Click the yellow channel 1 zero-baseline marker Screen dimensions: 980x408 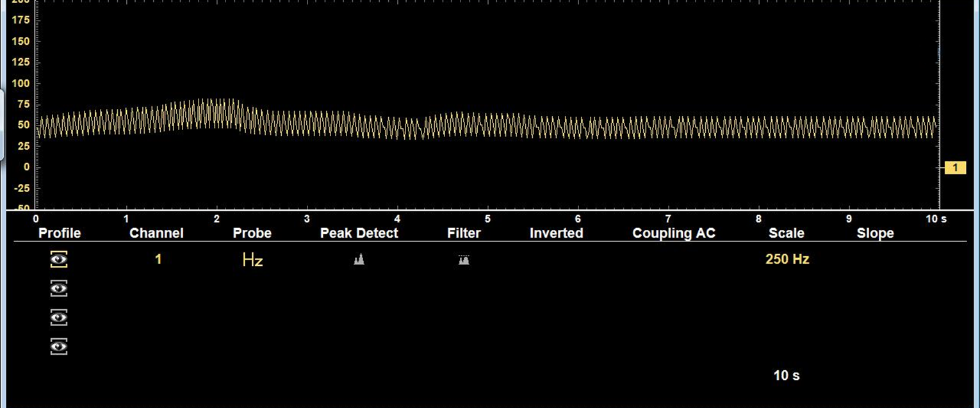pos(954,168)
